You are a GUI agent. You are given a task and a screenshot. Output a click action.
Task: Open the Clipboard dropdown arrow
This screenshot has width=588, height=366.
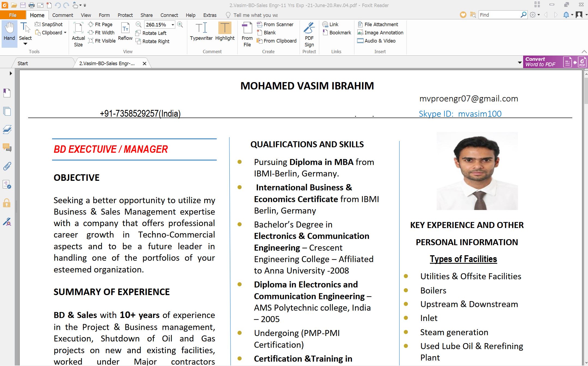65,33
